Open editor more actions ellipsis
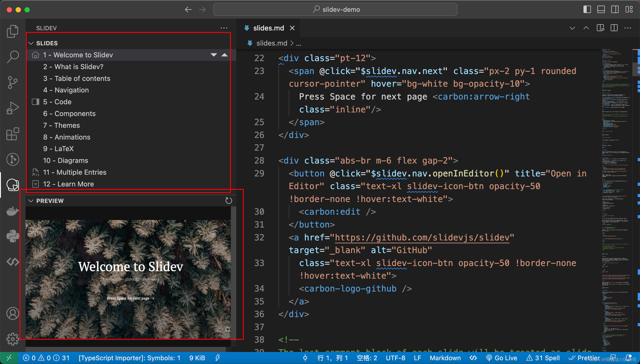 [x=628, y=28]
